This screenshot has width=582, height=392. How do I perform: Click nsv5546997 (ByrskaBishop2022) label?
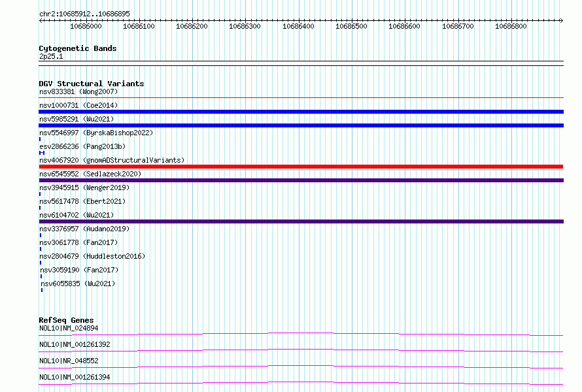96,133
